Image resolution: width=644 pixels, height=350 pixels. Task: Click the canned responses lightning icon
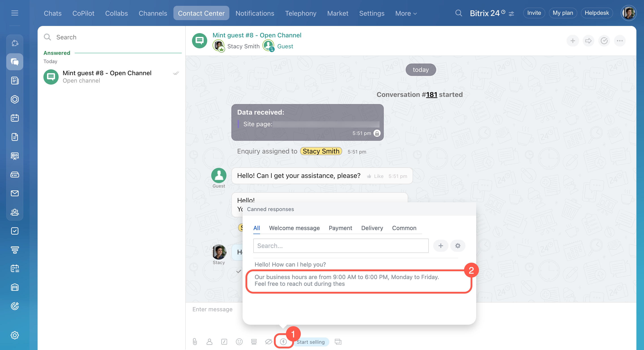point(283,341)
